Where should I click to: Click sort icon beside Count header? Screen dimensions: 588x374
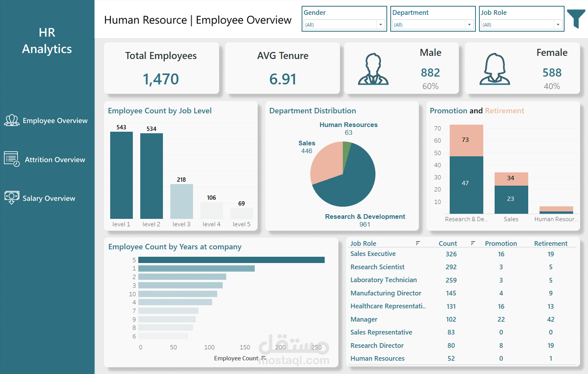click(x=473, y=243)
